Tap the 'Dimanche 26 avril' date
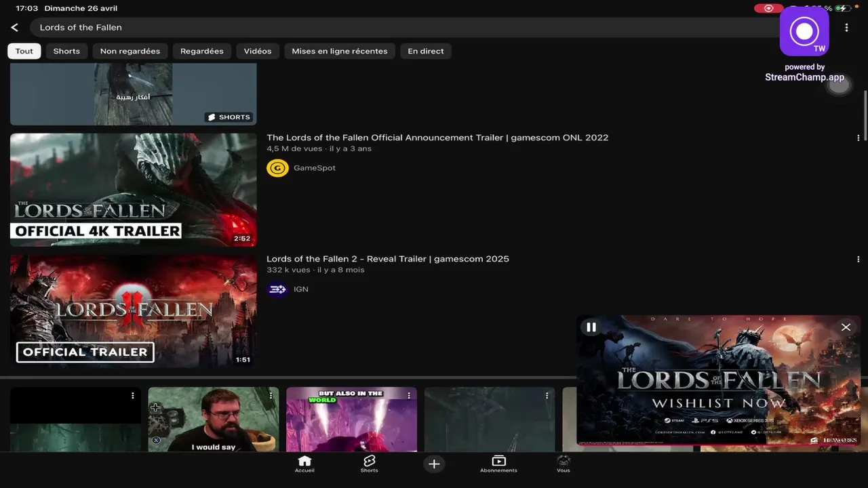Viewport: 868px width, 488px height. coord(81,9)
